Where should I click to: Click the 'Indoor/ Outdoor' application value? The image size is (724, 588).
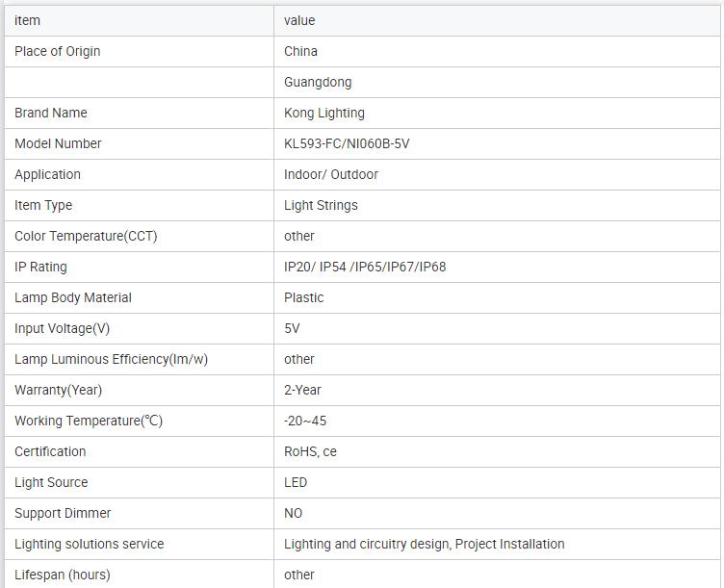point(331,174)
